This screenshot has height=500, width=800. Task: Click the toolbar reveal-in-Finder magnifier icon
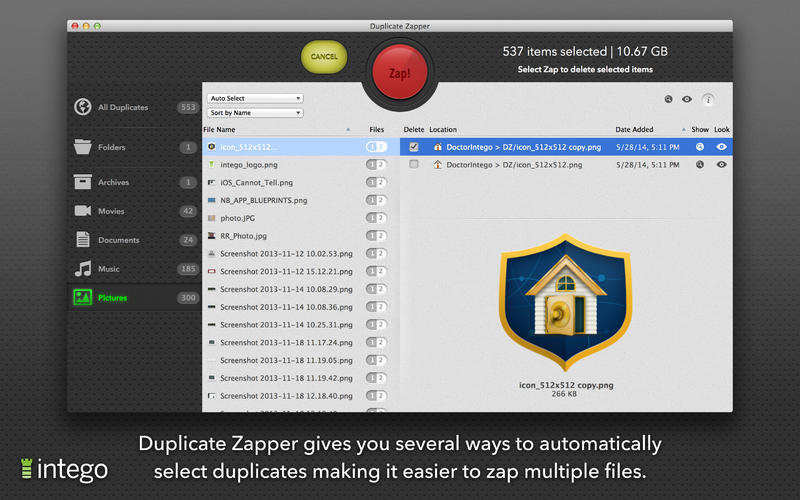pos(668,99)
